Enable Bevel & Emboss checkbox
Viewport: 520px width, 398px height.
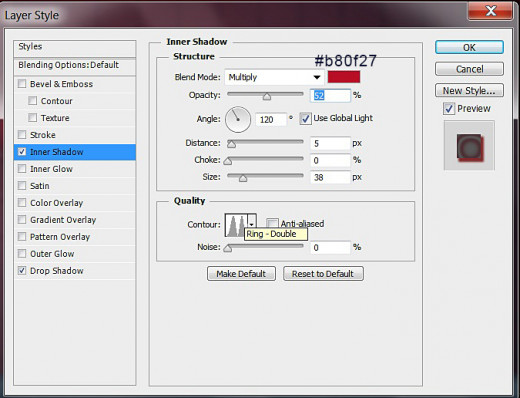tap(22, 83)
